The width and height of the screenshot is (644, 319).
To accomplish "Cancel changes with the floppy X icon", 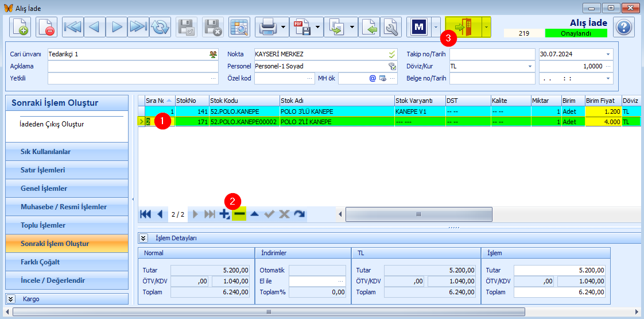I will coord(213,28).
